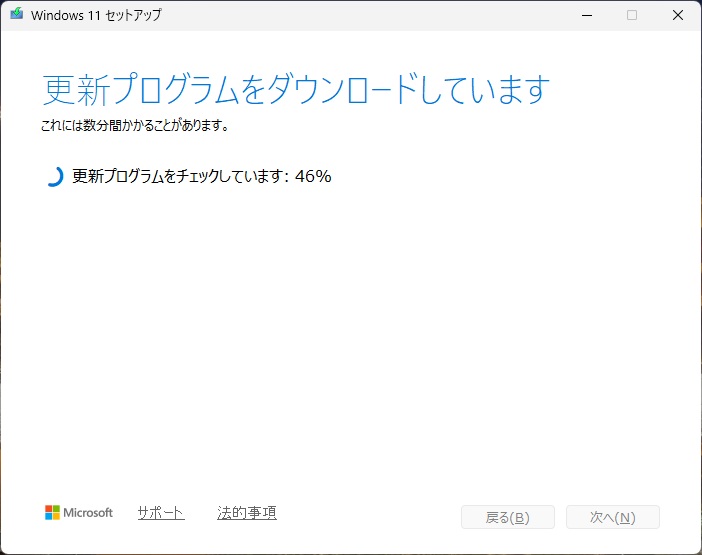This screenshot has height=555, width=702.
Task: Click the Windows 11 セットアップ title text
Action: point(96,15)
